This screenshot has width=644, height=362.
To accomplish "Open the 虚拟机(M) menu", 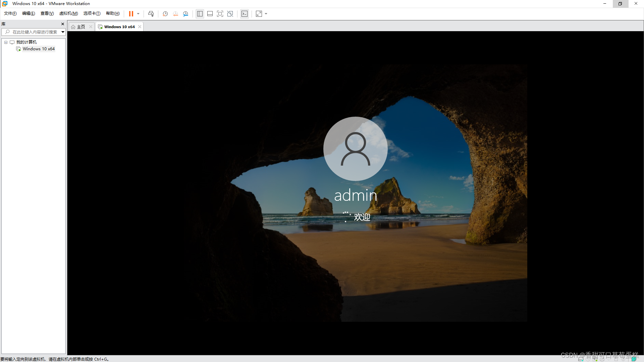I will tap(68, 13).
